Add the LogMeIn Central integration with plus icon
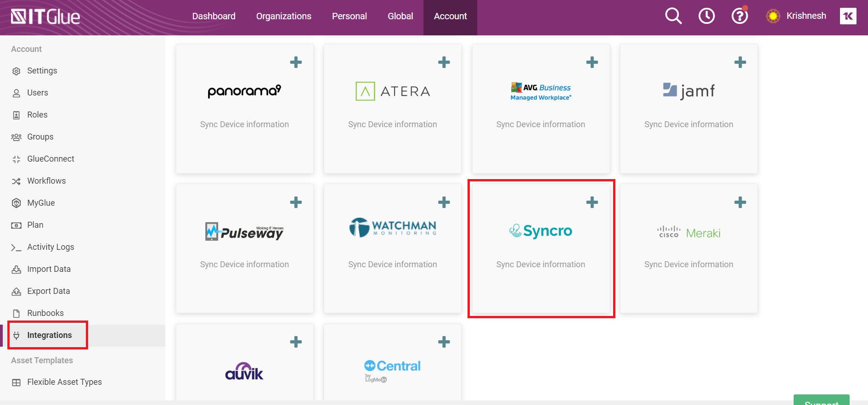 pos(444,342)
